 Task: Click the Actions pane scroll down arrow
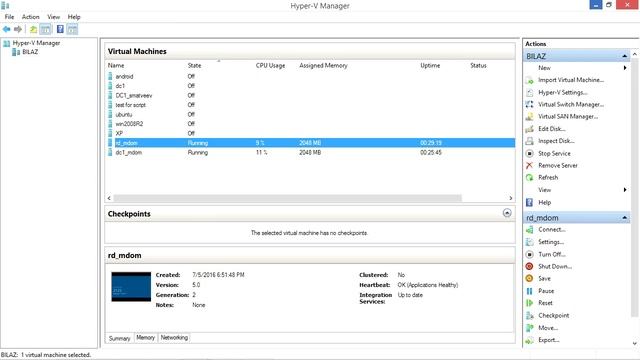[x=635, y=343]
